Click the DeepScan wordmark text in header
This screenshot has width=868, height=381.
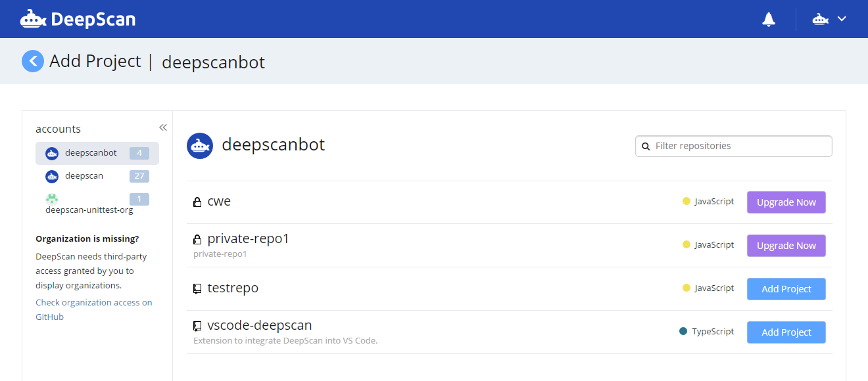(x=93, y=20)
